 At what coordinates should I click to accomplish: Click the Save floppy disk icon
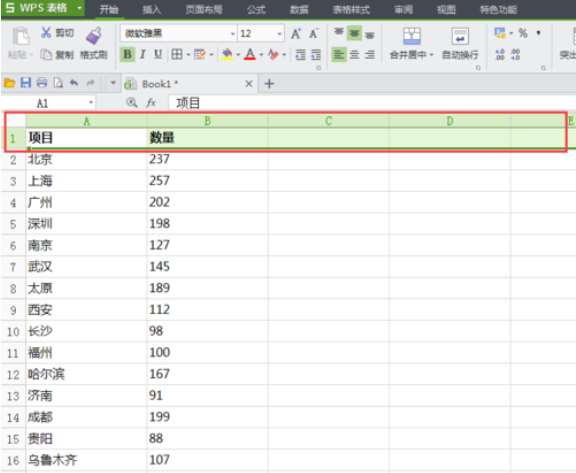[25, 83]
